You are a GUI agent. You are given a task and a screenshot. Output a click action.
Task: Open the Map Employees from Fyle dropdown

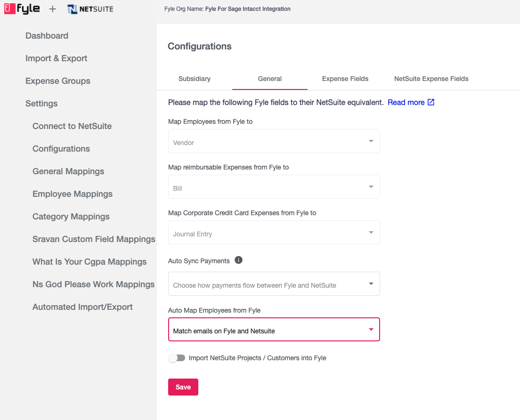point(274,141)
